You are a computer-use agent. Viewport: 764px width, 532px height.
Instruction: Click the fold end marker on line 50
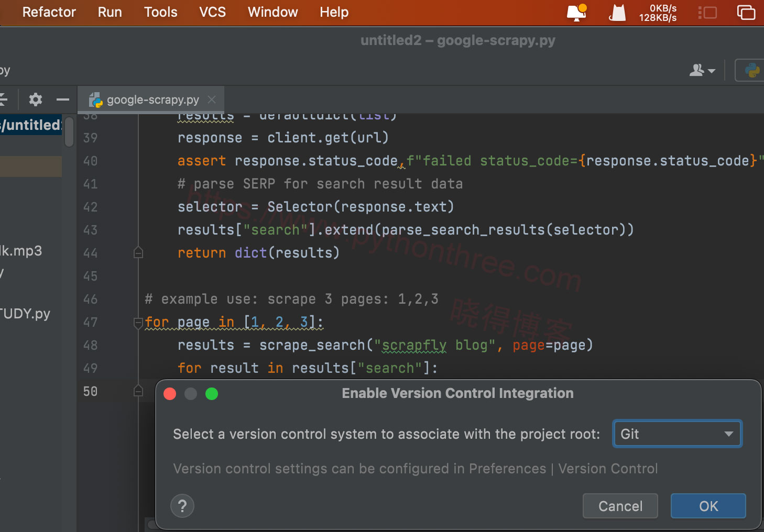click(138, 391)
